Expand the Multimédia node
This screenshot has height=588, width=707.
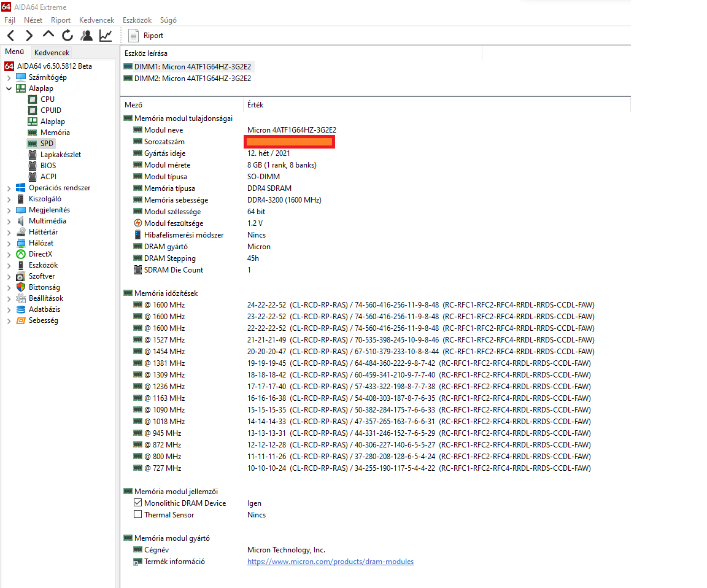tap(9, 221)
